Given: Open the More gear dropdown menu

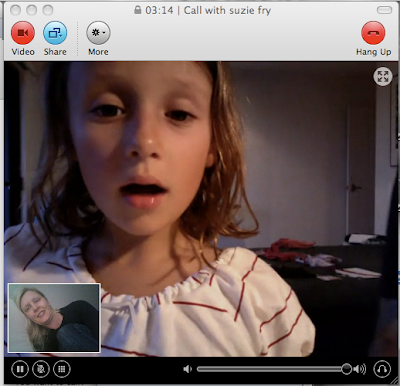Looking at the screenshot, I should pyautogui.click(x=98, y=33).
